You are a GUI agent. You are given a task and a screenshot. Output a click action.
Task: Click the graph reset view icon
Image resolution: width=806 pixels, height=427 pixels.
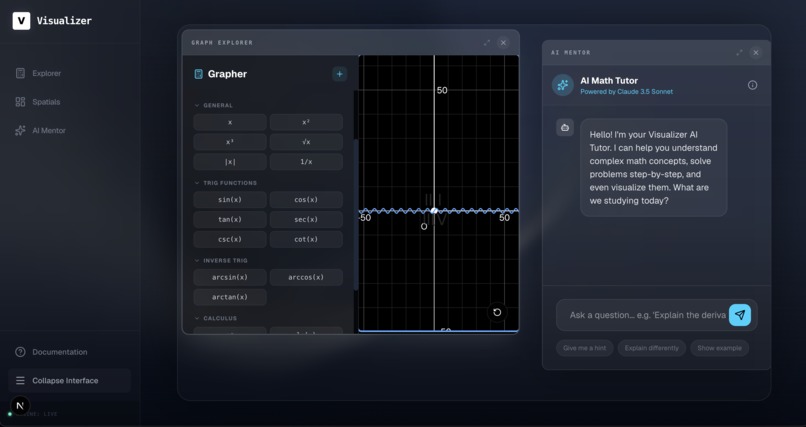[x=497, y=312]
